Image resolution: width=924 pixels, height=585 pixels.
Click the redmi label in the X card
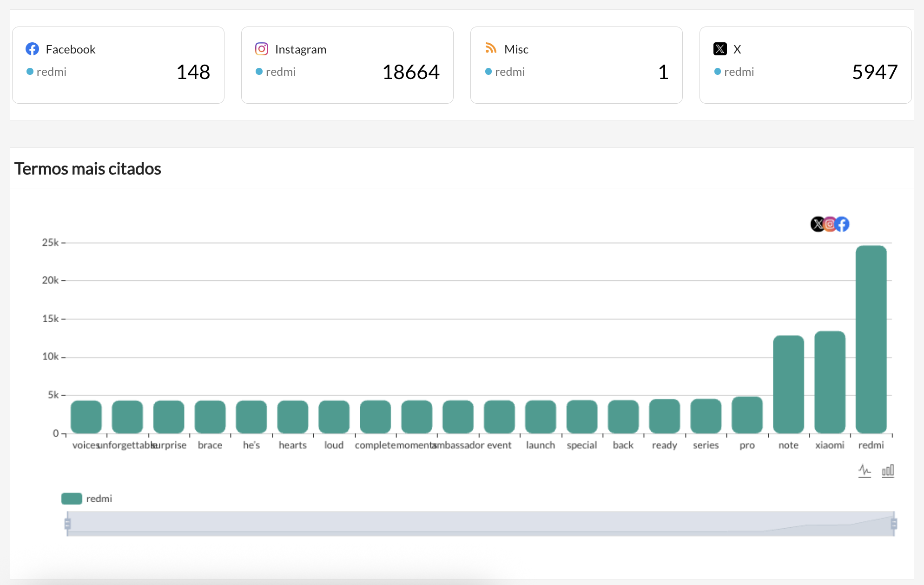tap(739, 72)
